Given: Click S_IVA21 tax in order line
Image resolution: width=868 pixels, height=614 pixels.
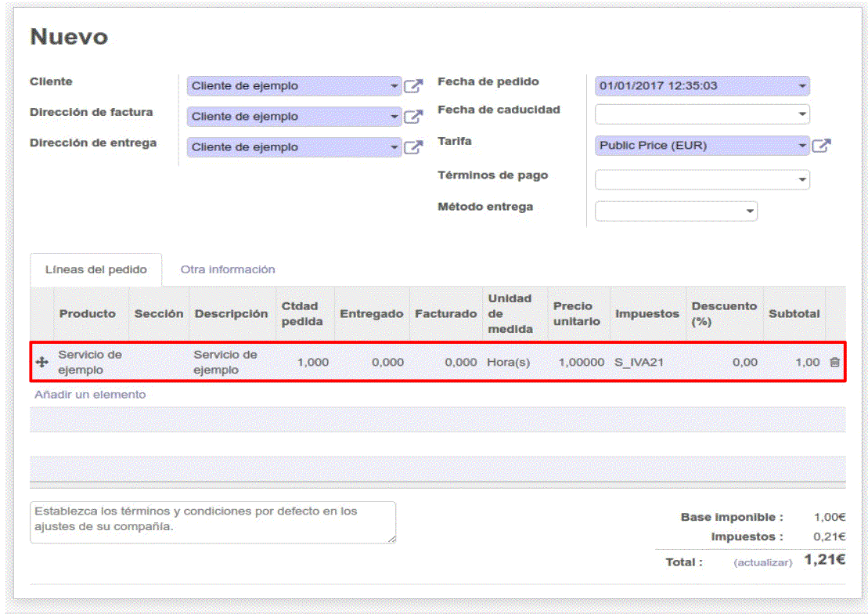Looking at the screenshot, I should click(639, 363).
